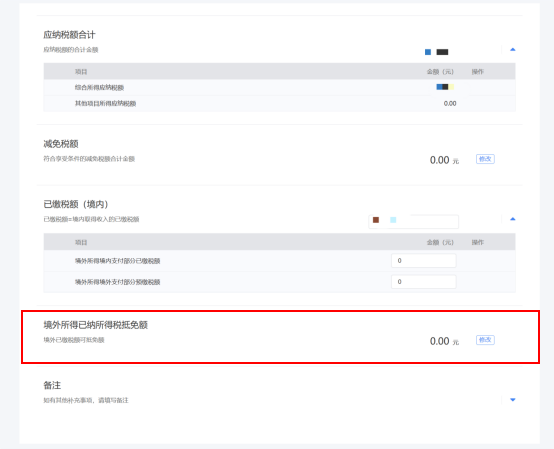
Task: Click the 减免税额 section heading
Action: coord(61,144)
